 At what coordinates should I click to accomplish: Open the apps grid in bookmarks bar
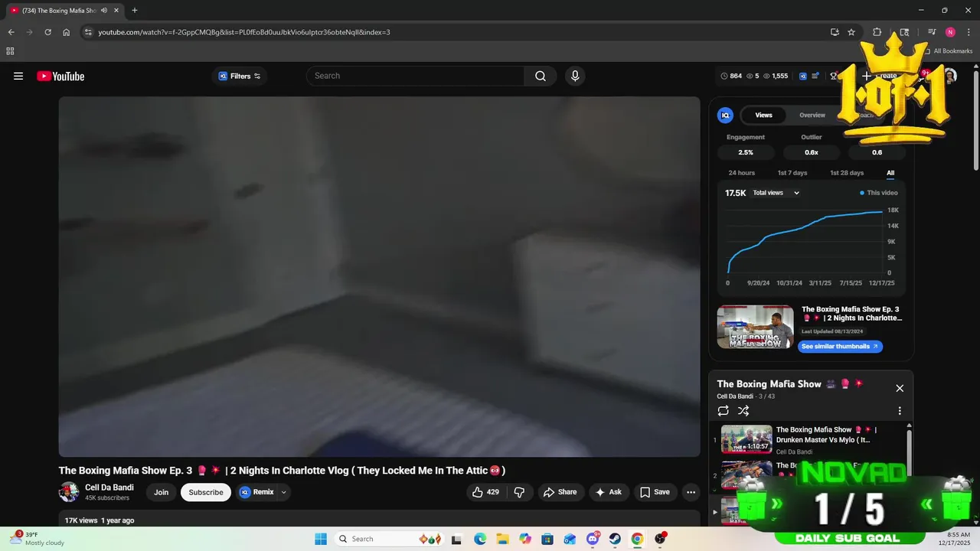(10, 51)
